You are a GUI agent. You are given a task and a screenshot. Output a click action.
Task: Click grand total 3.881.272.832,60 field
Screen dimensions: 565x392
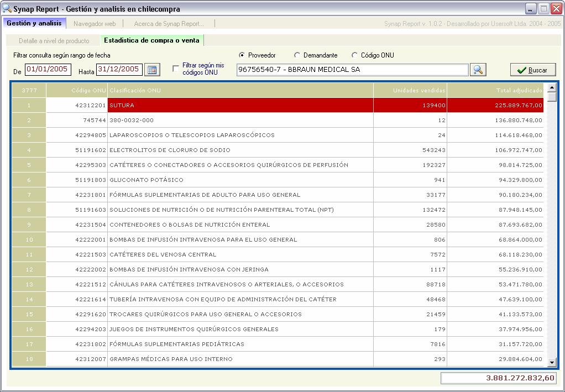498,378
